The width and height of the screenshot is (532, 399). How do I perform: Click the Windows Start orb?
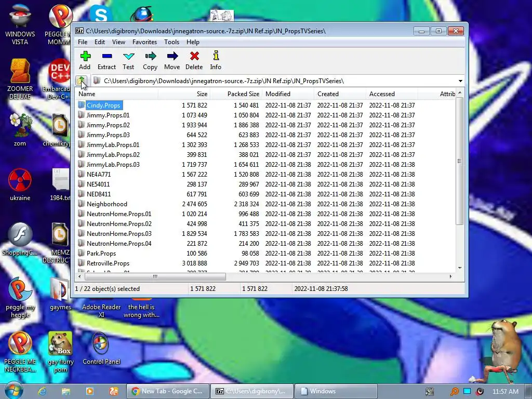(14, 391)
